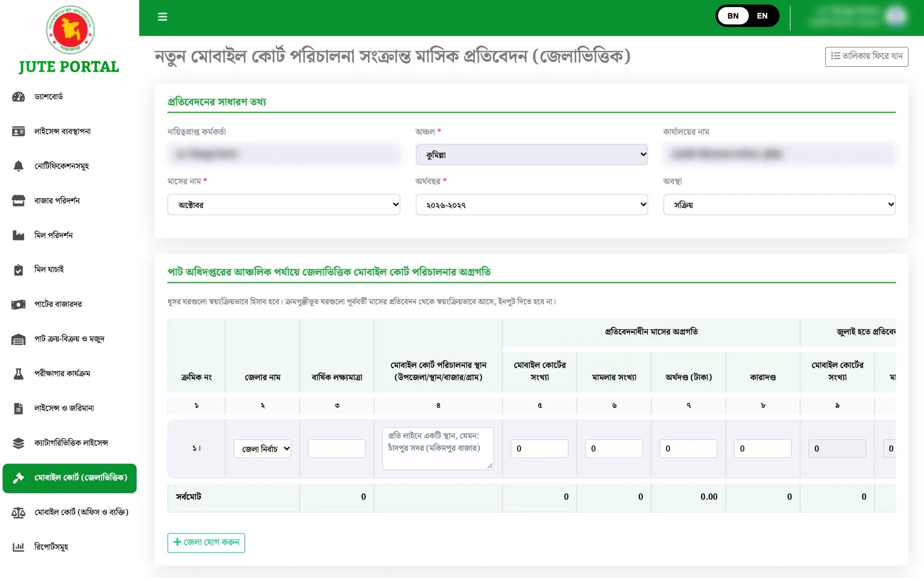
Task: Click the জেলা যোগ করুন button
Action: pyautogui.click(x=206, y=542)
